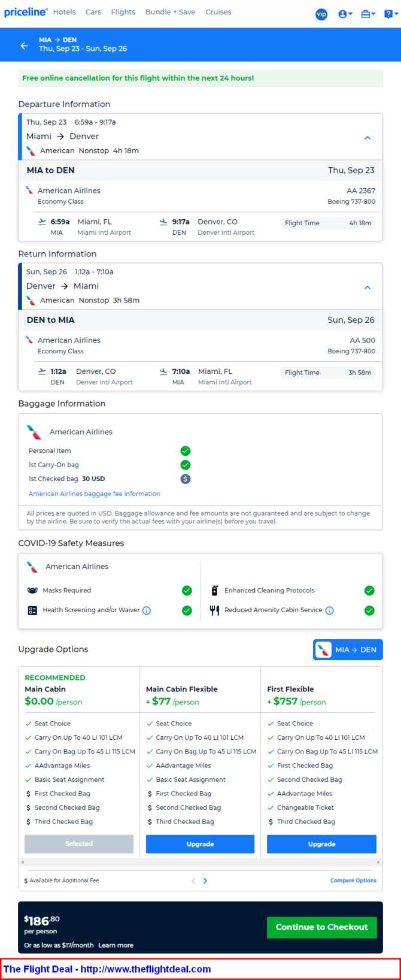Click the back arrow in blue header

pos(24,46)
